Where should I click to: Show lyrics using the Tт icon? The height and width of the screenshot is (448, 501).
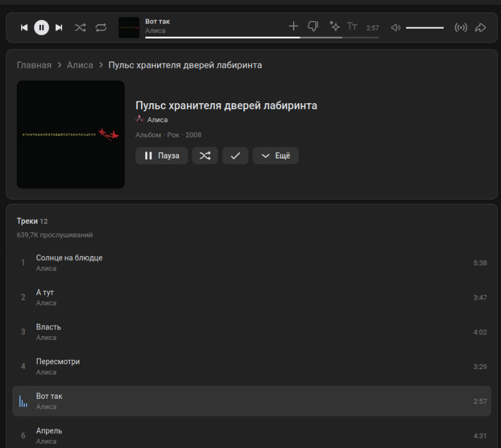352,26
